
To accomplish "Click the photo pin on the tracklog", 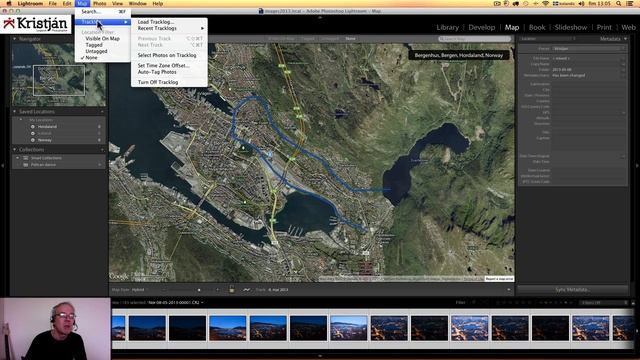I will [270, 155].
